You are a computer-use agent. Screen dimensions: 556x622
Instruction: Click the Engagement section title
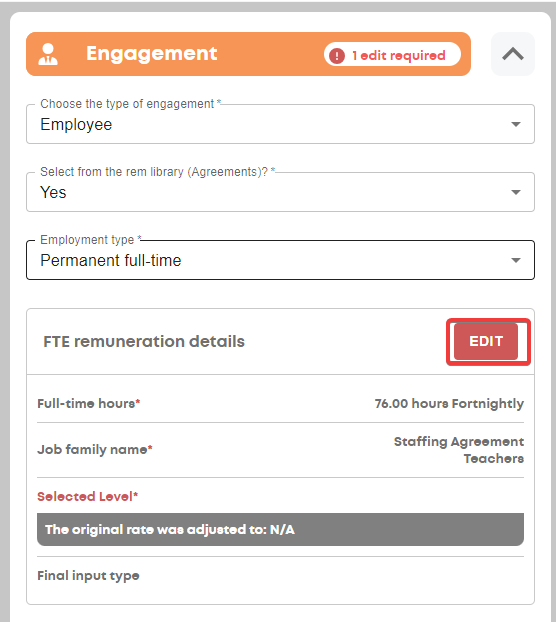pyautogui.click(x=151, y=54)
